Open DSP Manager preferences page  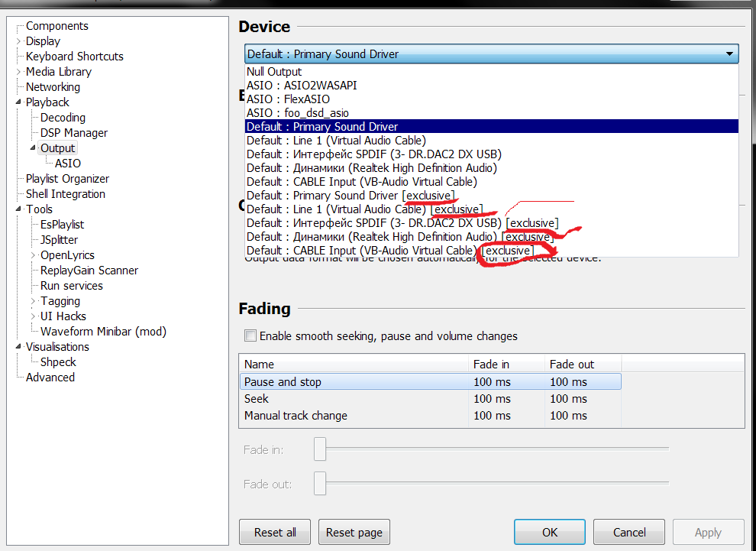pyautogui.click(x=74, y=133)
